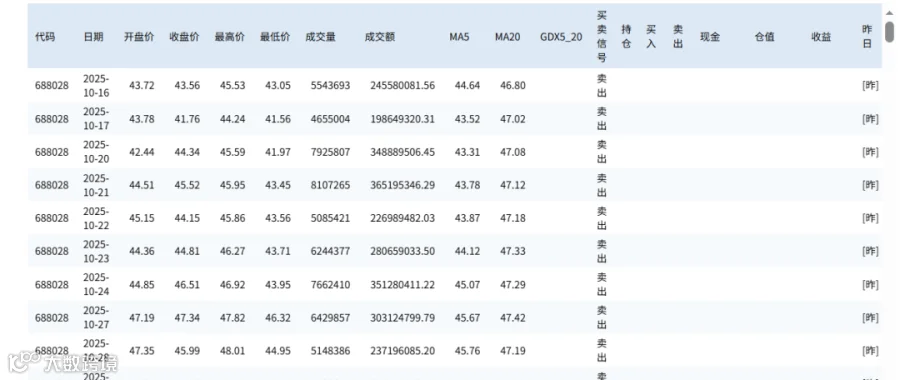
Task: Click the 买卖信号 column header
Action: [602, 36]
